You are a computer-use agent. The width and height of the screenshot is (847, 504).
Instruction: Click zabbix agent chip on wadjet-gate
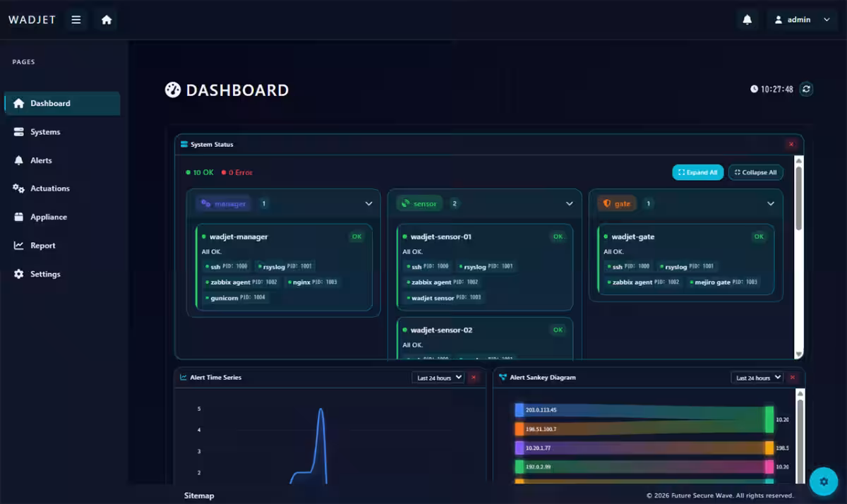click(644, 282)
